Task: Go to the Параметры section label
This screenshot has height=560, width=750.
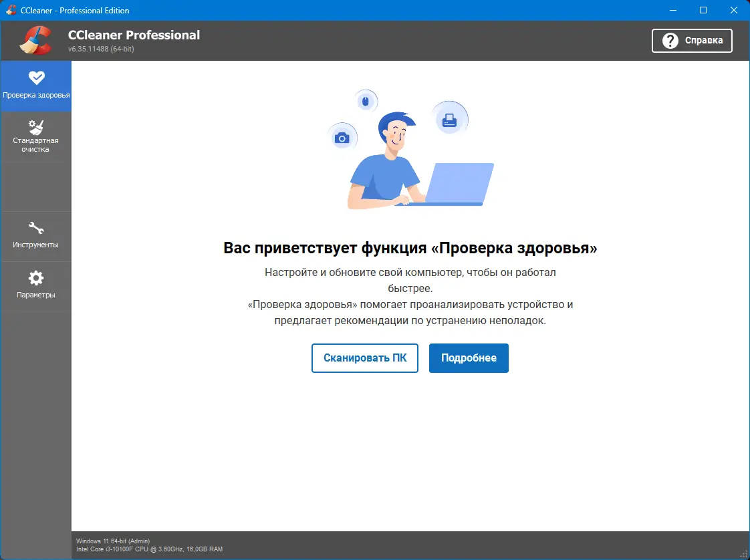Action: pos(36,295)
